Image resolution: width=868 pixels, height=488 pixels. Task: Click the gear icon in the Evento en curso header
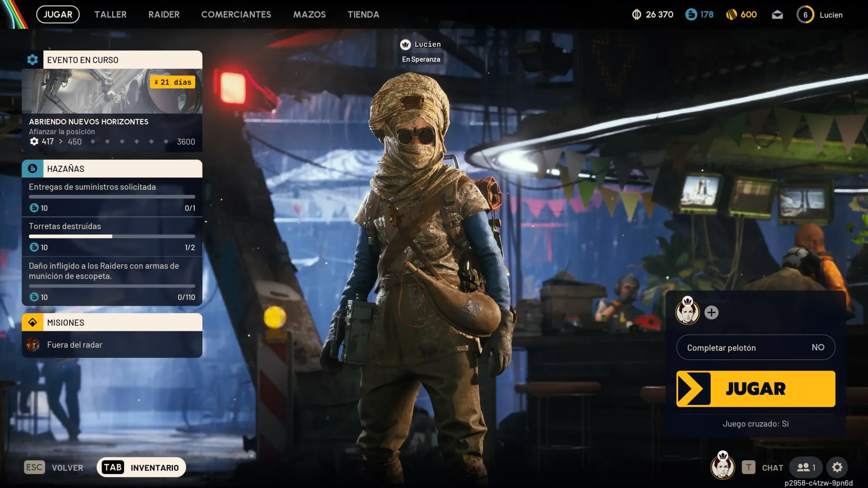point(33,60)
